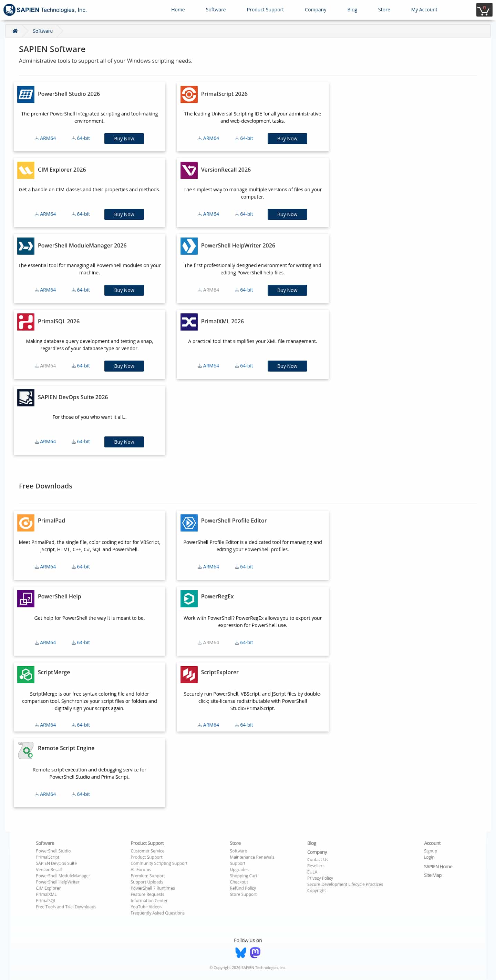The width and height of the screenshot is (496, 980).
Task: Open the My Account menu
Action: 424,10
